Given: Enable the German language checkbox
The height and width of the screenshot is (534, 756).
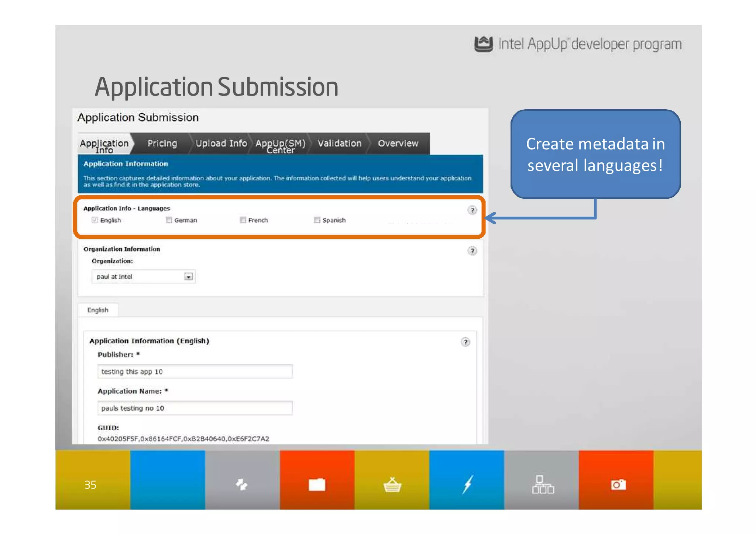Looking at the screenshot, I should (x=169, y=220).
